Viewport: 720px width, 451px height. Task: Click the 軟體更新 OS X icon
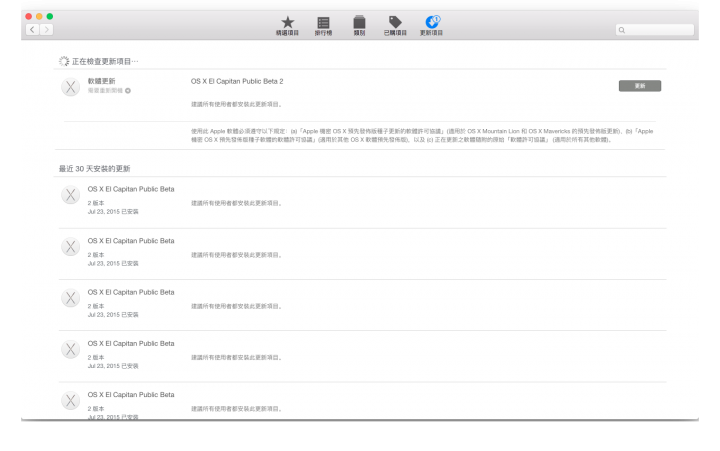tap(71, 87)
